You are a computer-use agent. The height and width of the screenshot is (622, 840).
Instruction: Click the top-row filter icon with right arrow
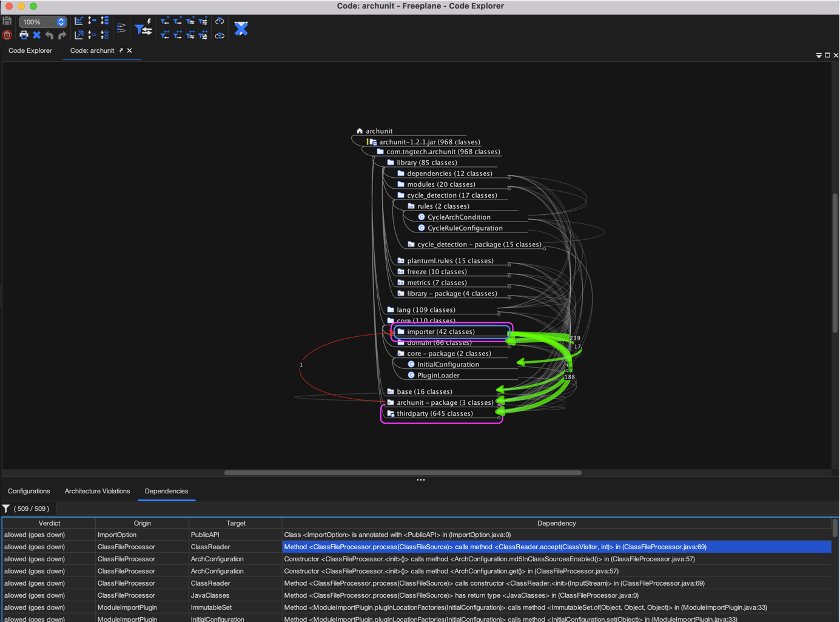[x=178, y=21]
